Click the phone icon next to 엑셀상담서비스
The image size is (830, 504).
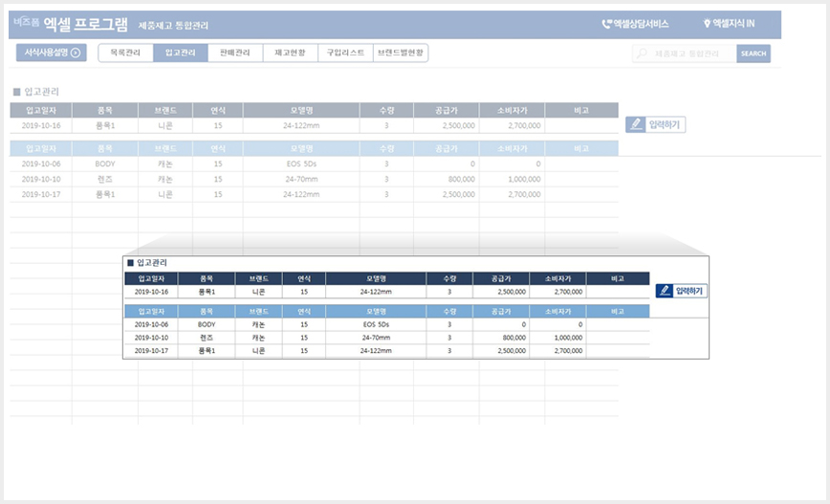[606, 24]
